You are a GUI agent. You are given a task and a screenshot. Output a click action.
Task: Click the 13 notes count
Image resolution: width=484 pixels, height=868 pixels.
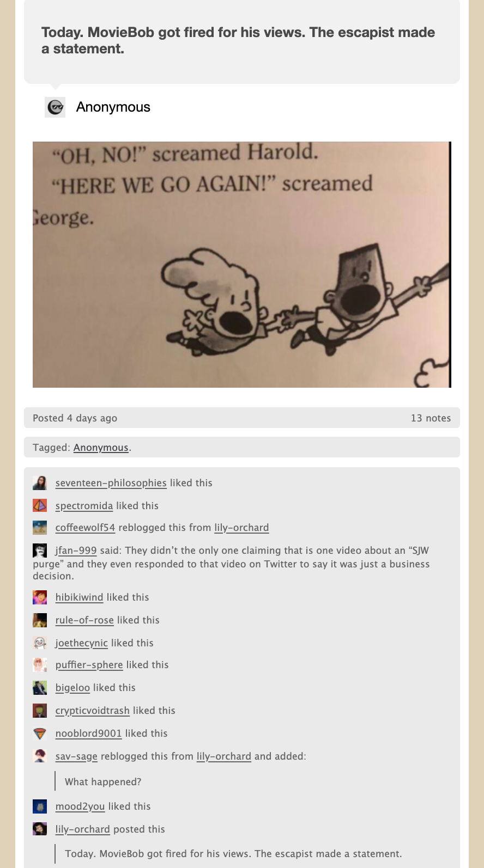point(431,418)
